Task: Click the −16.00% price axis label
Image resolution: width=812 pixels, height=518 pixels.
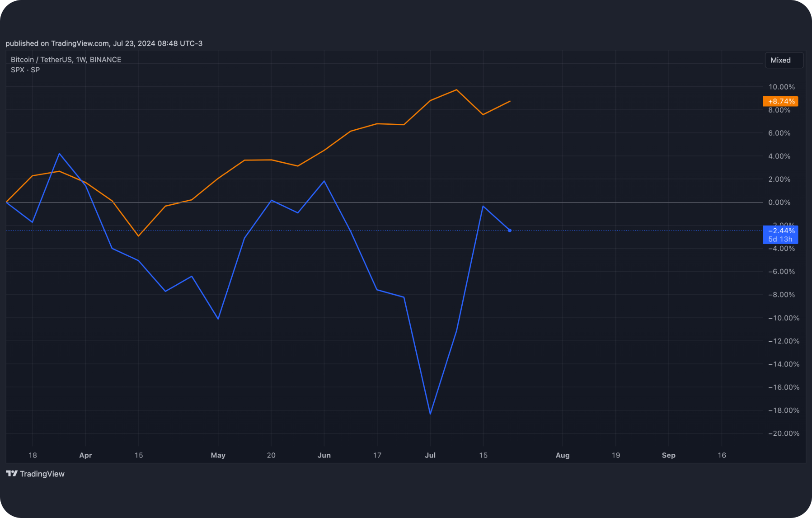Action: tap(784, 387)
